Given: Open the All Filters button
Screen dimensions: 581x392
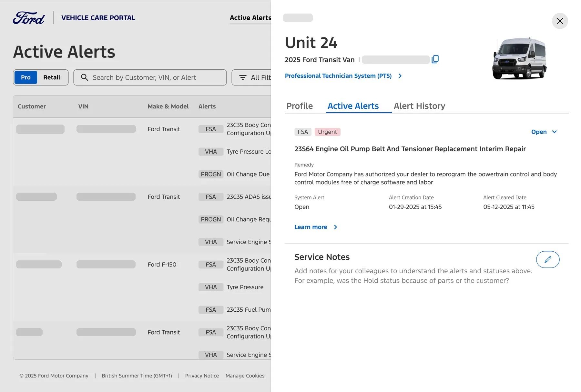Looking at the screenshot, I should (x=251, y=77).
